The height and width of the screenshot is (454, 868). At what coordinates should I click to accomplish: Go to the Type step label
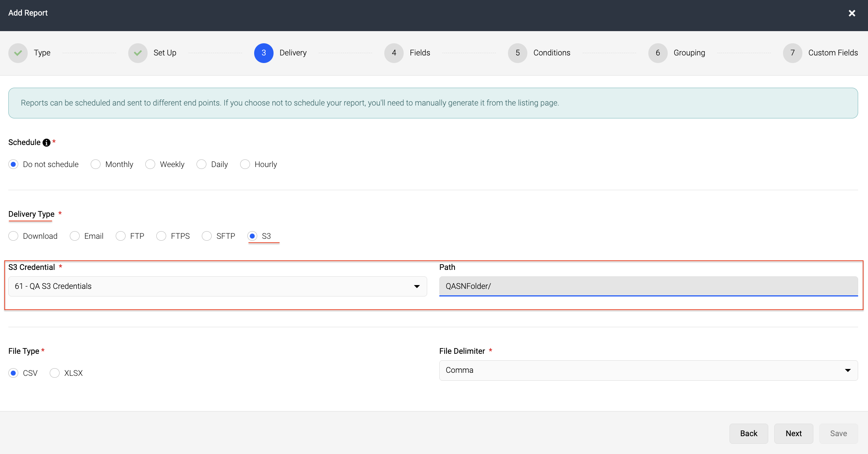click(42, 53)
